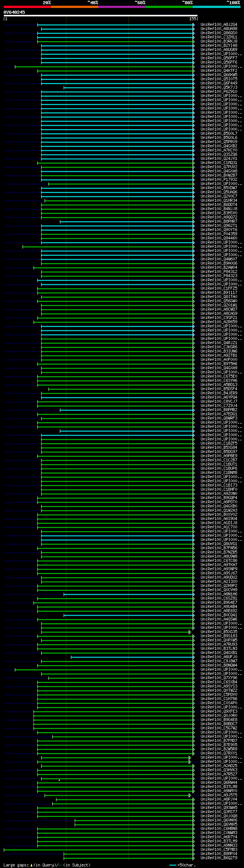Select the UniRef100_A5BD13 hit

219,385
